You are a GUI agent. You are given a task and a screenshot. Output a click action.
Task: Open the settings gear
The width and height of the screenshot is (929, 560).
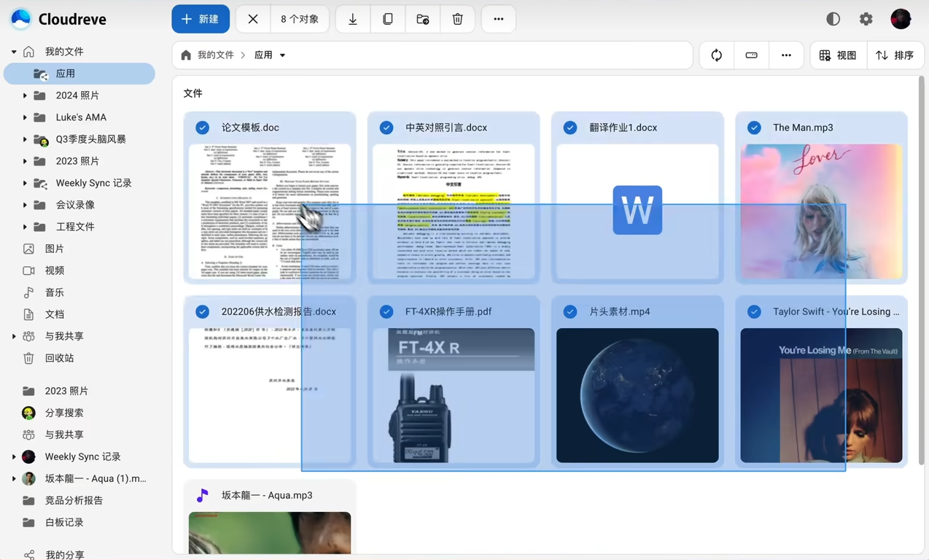(866, 19)
